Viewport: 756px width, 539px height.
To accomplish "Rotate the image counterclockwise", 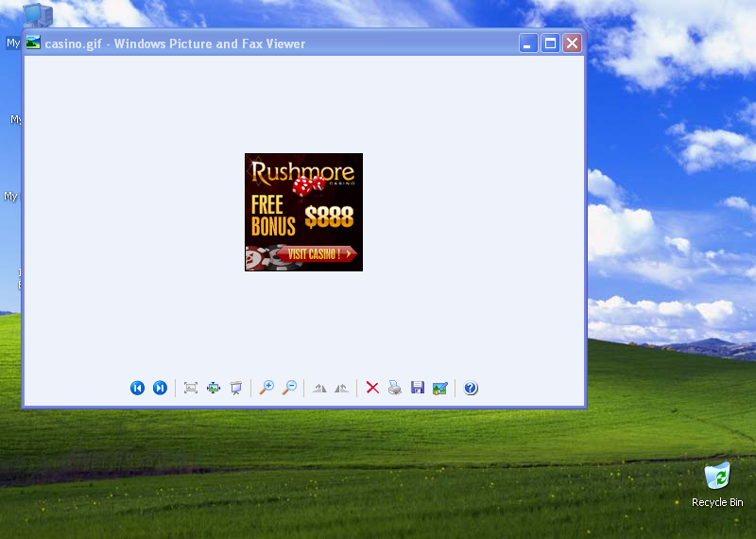I will click(341, 388).
